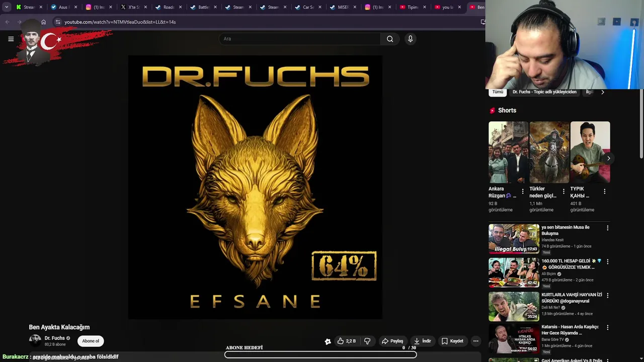Select the 'Dr. Fuchs - Topic adlı yükleyiciden' chip

tap(544, 92)
